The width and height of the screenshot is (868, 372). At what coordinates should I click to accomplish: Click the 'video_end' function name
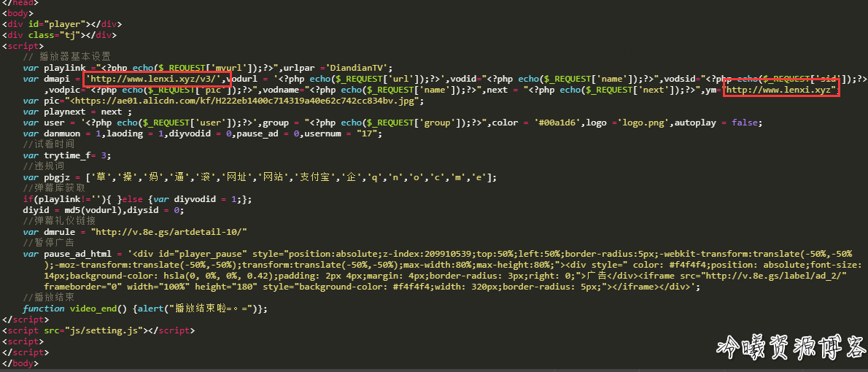point(93,309)
